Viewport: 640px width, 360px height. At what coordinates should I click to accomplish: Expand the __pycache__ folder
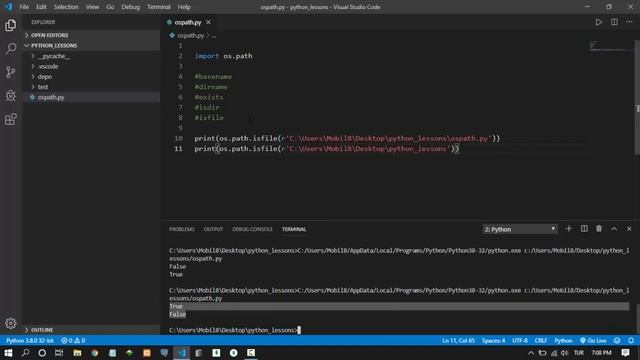[x=91, y=56]
